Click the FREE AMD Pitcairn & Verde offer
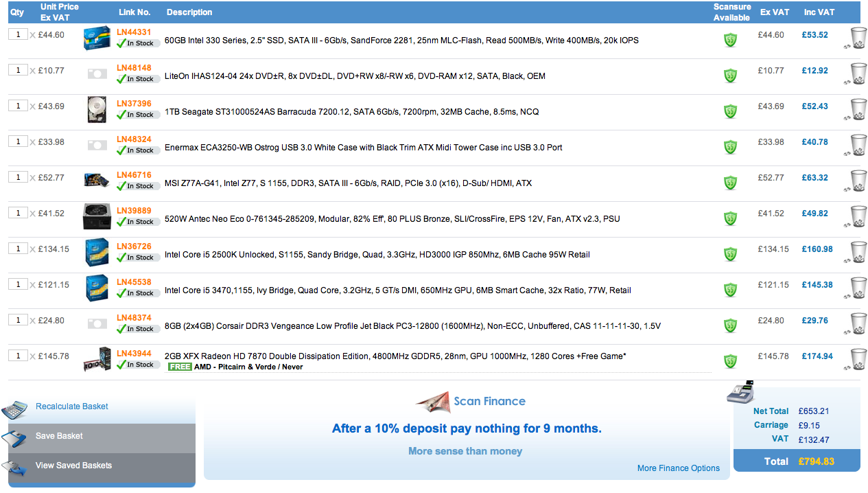Viewport: 868px width, 493px height. (x=235, y=367)
